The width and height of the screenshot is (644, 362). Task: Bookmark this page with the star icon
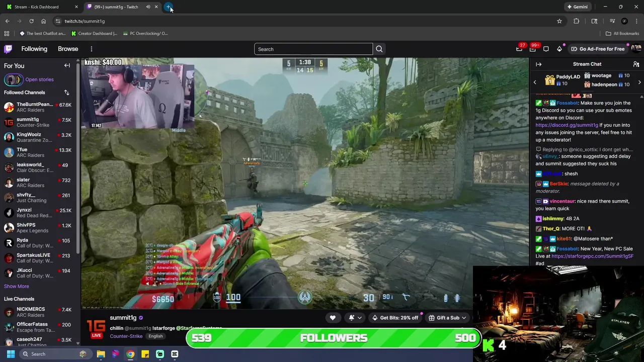[559, 21]
